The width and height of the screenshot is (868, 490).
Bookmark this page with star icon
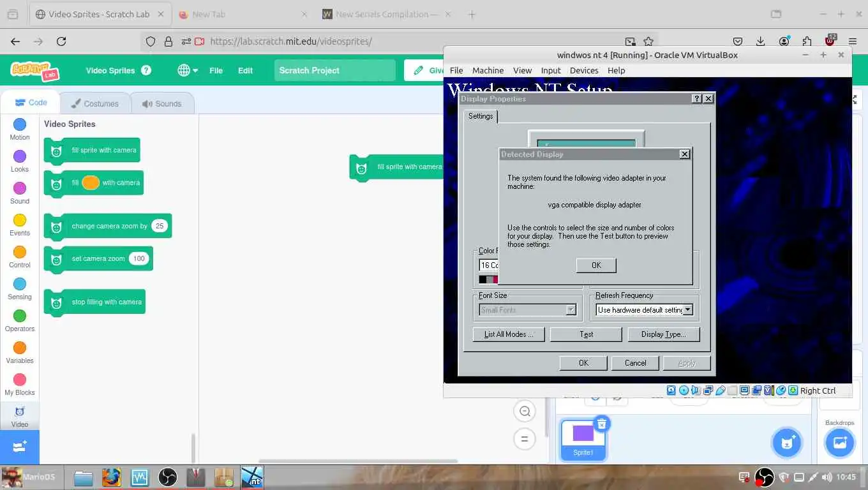648,41
